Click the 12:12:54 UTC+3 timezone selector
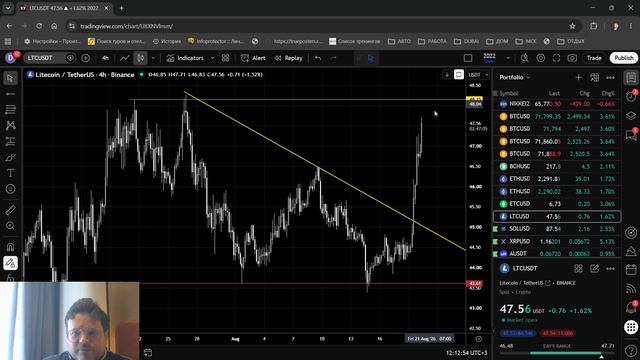The width and height of the screenshot is (640, 360). pyautogui.click(x=466, y=353)
